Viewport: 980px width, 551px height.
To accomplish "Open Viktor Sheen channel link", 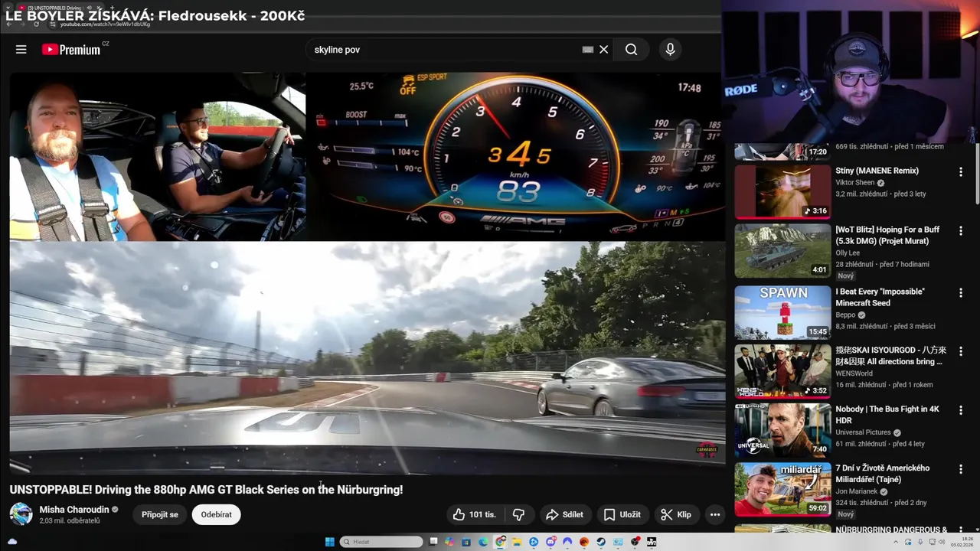I will [854, 184].
